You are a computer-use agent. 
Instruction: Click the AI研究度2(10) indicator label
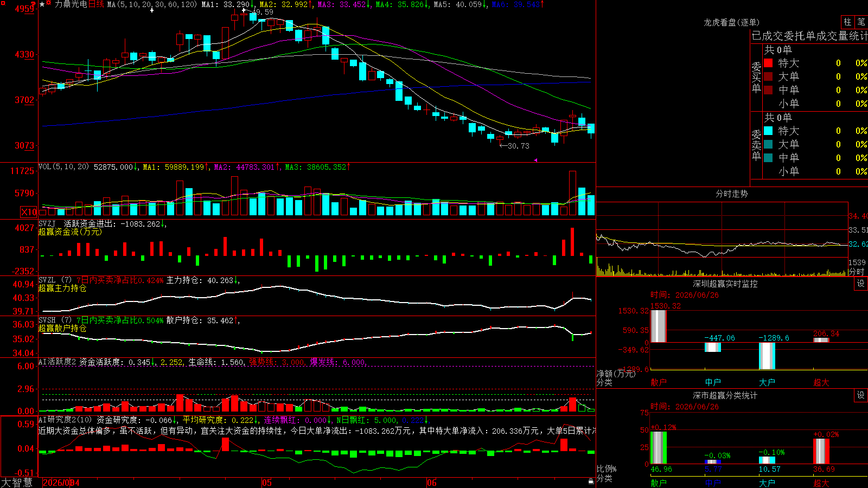pyautogui.click(x=65, y=420)
